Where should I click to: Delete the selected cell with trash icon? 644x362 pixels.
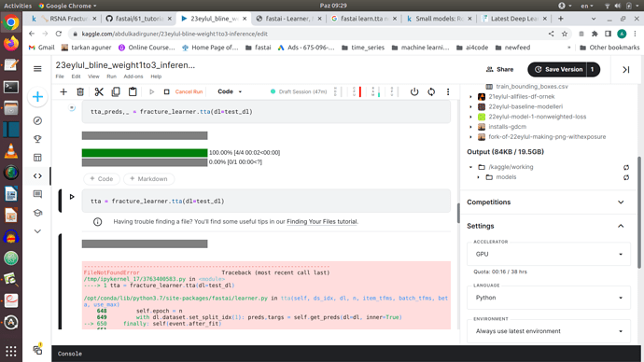pyautogui.click(x=80, y=92)
